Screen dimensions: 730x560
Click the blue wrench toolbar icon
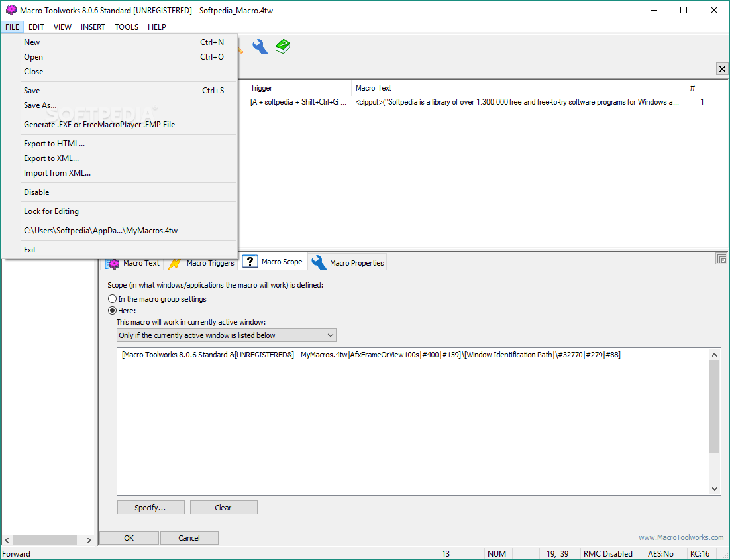click(x=260, y=46)
